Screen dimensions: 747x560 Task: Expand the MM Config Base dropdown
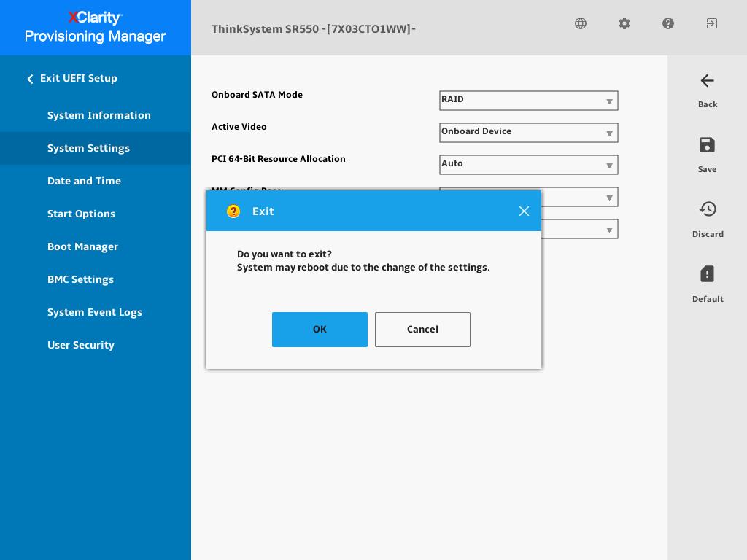pos(608,197)
